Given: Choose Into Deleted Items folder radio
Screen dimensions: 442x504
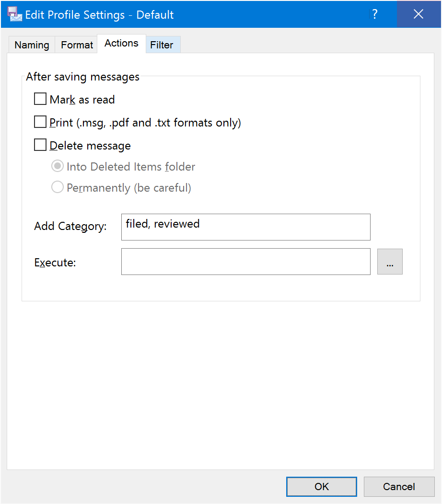Looking at the screenshot, I should pos(57,166).
